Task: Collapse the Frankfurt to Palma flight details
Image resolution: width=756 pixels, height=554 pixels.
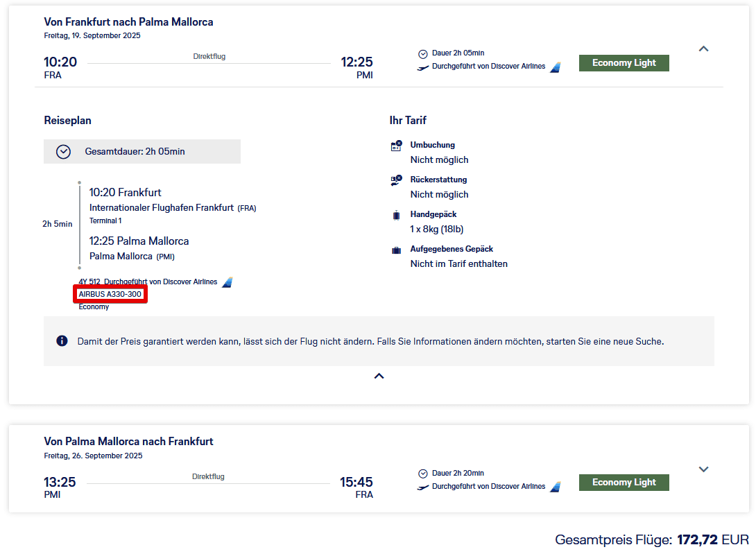Action: pos(703,49)
